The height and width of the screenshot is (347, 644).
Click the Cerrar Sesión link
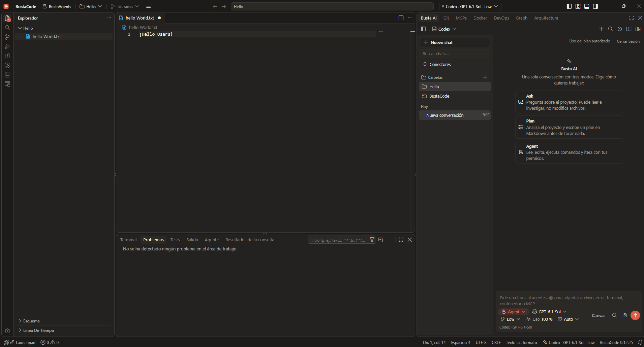[628, 41]
